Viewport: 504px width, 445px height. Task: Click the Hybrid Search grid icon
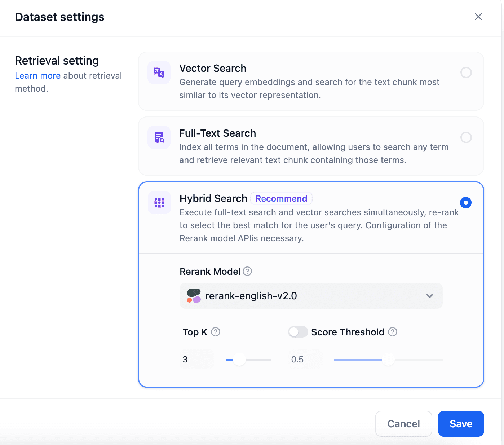coord(159,203)
